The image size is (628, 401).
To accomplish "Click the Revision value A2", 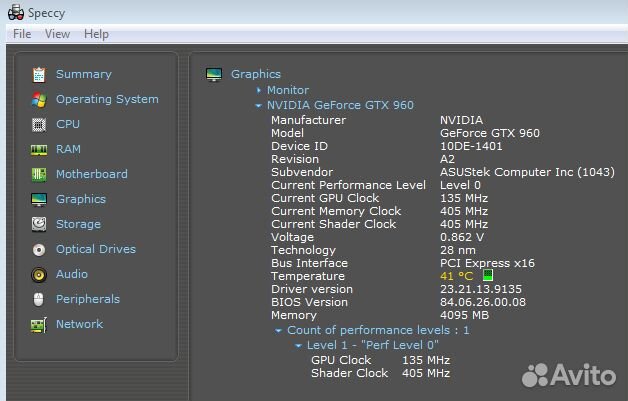I will click(x=447, y=159).
